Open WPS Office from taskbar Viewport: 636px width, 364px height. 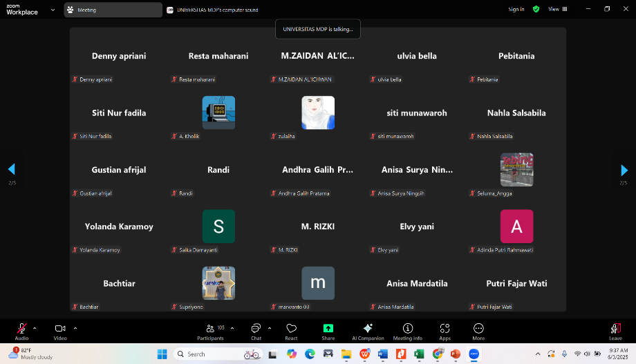pyautogui.click(x=364, y=354)
